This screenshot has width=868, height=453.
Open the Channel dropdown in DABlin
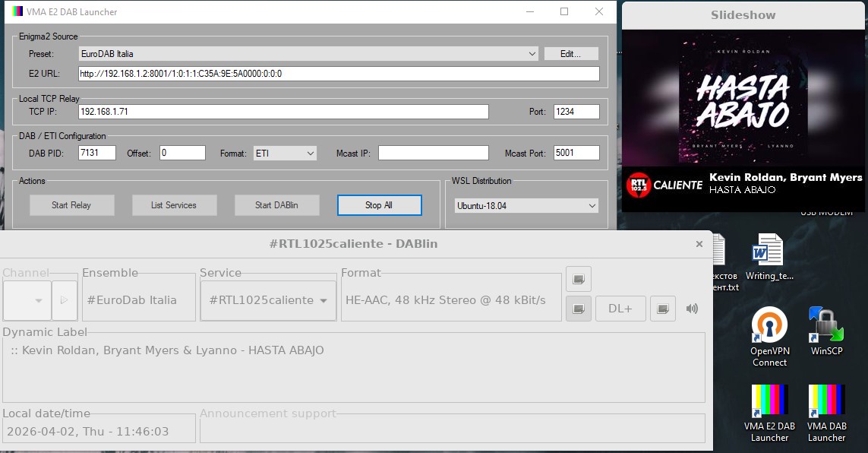coord(27,300)
